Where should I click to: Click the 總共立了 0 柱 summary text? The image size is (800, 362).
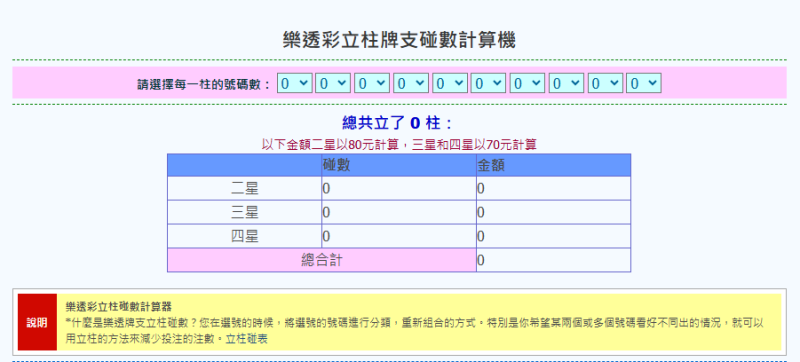[x=397, y=123]
